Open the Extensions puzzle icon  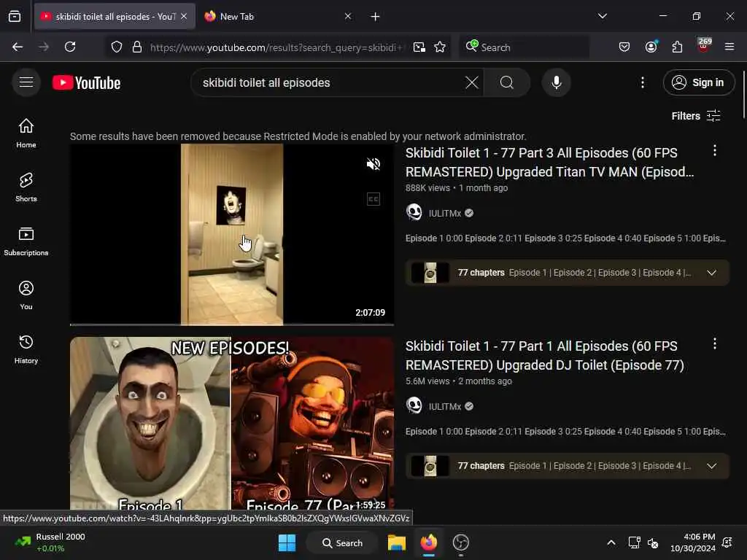(677, 47)
